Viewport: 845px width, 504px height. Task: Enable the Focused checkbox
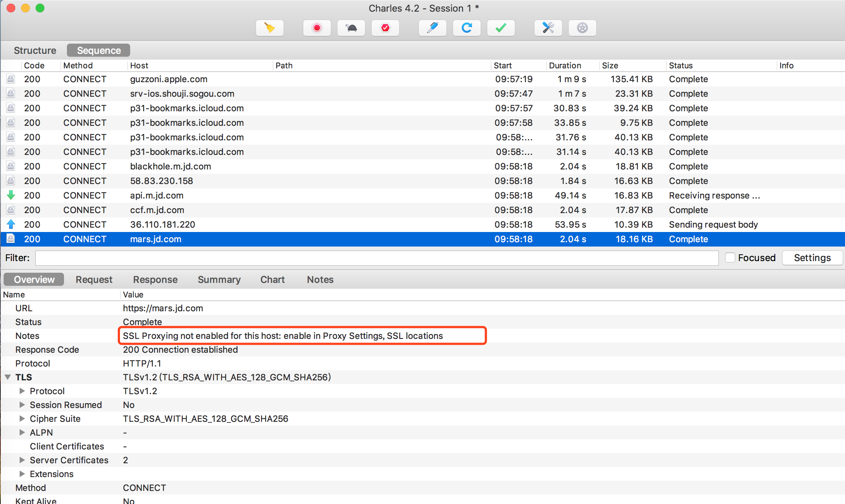pyautogui.click(x=730, y=257)
